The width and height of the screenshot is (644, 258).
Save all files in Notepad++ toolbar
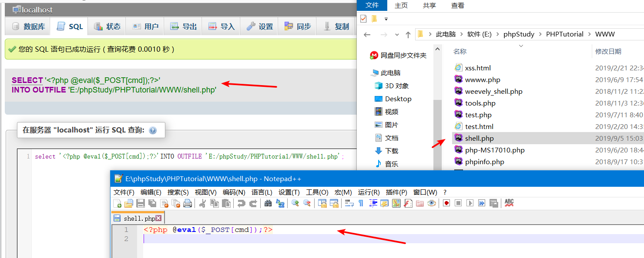(x=152, y=203)
